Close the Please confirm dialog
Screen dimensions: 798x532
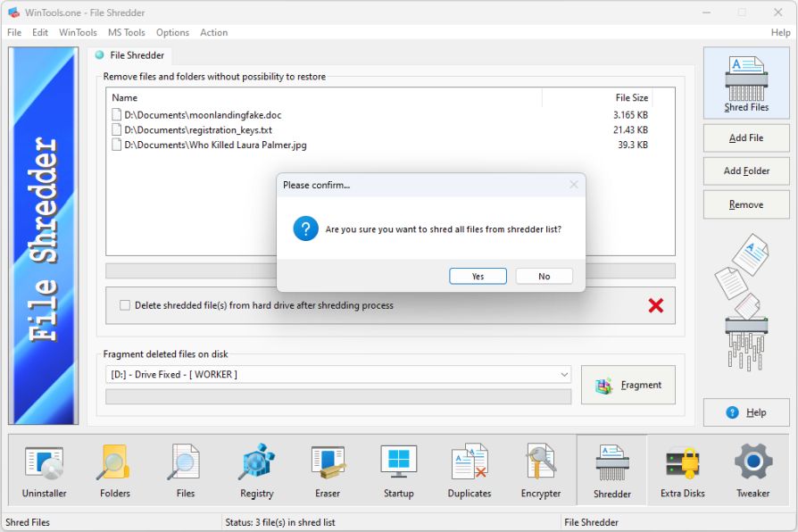click(x=574, y=184)
